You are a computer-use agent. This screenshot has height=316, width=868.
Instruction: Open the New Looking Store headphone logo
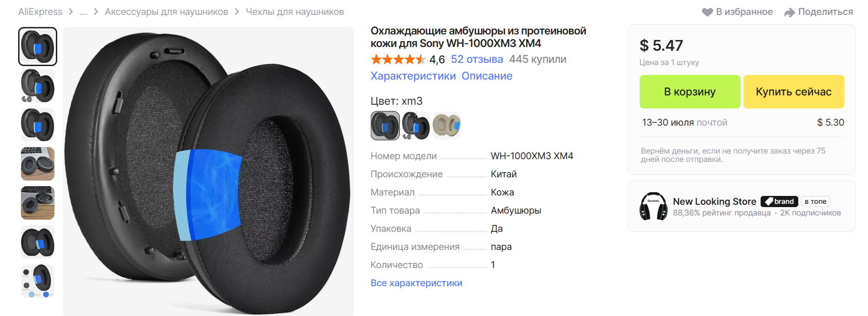click(x=653, y=206)
